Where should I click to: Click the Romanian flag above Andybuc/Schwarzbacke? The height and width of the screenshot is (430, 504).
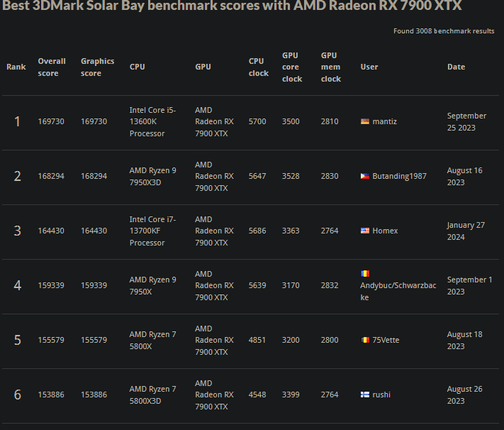coord(365,274)
